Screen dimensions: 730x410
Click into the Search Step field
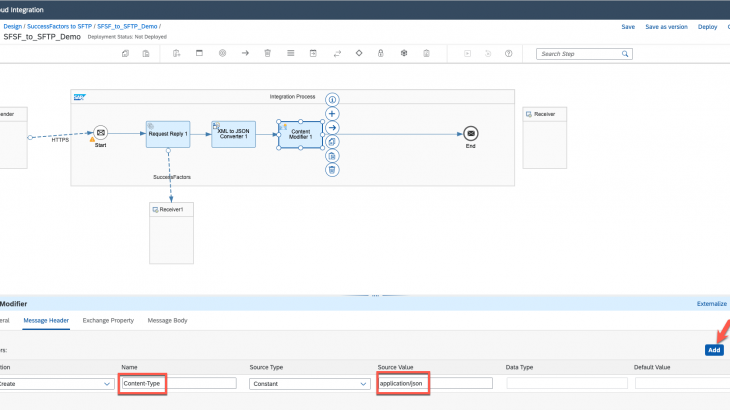(x=580, y=54)
